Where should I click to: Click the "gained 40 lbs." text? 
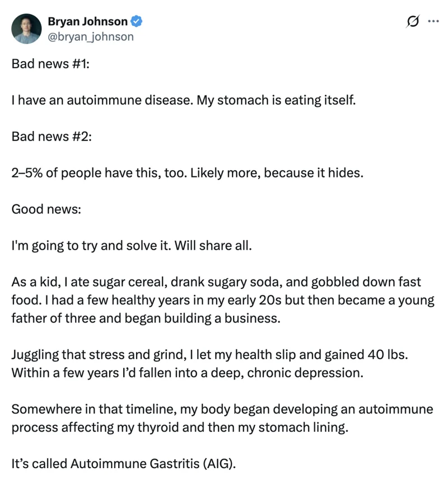[366, 355]
